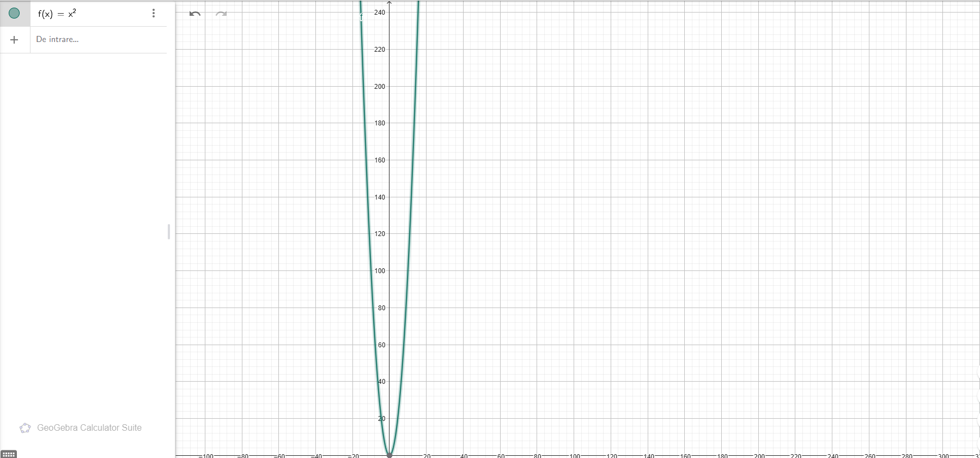Click the GeoGebra pentagon logo
This screenshot has height=458, width=980.
[x=25, y=428]
